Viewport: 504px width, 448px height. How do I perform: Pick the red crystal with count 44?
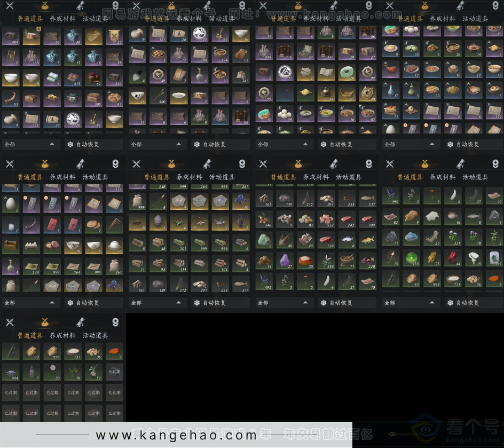(453, 258)
